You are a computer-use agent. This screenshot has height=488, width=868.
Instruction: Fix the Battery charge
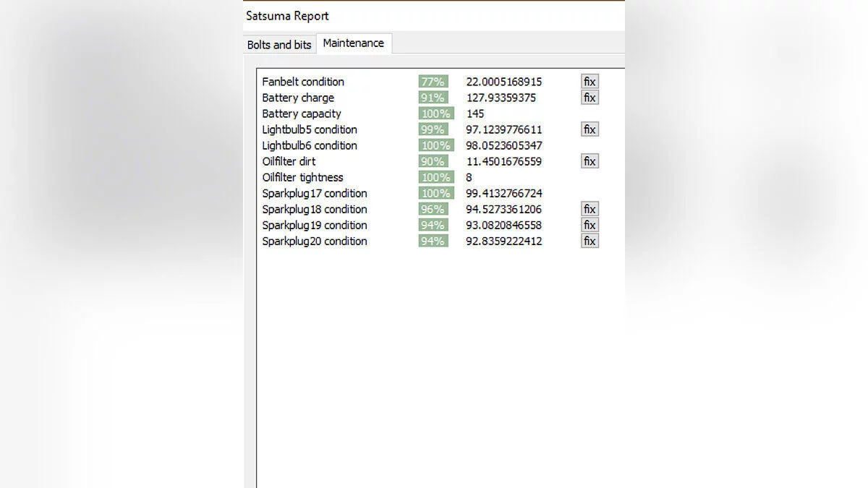coord(590,98)
